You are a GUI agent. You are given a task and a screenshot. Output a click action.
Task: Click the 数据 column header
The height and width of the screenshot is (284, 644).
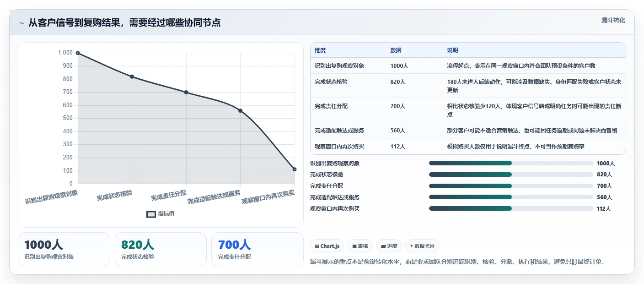point(396,50)
